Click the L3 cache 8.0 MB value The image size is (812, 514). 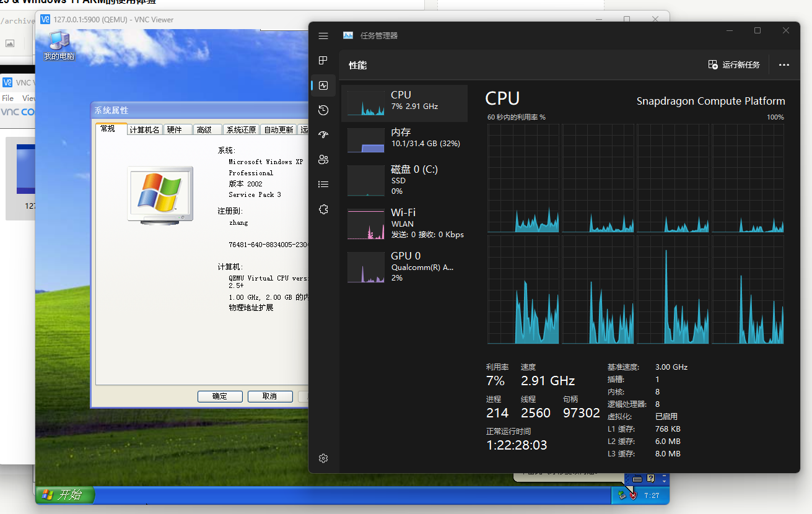tap(668, 454)
